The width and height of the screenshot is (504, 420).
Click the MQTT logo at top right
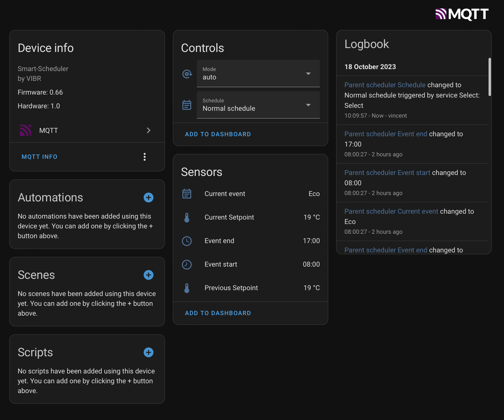(462, 14)
